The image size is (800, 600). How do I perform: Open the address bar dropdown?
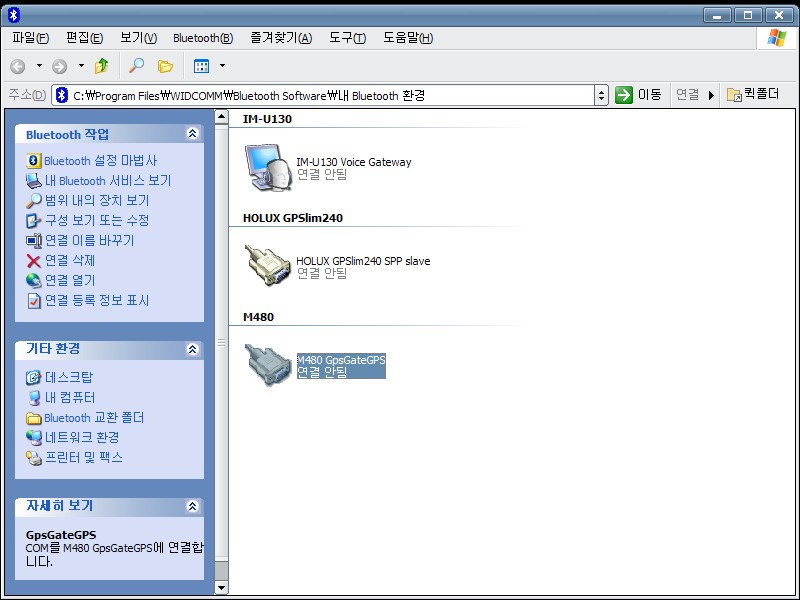[x=602, y=95]
